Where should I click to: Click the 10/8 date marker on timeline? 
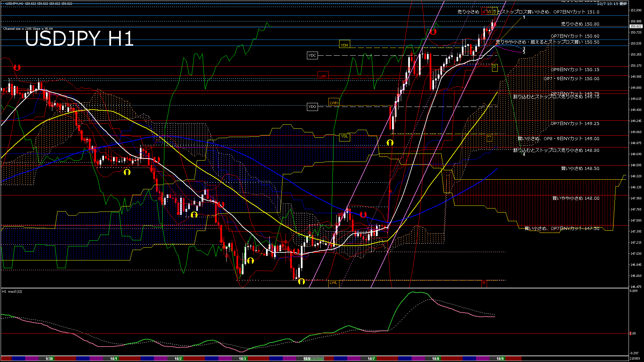pos(435,359)
